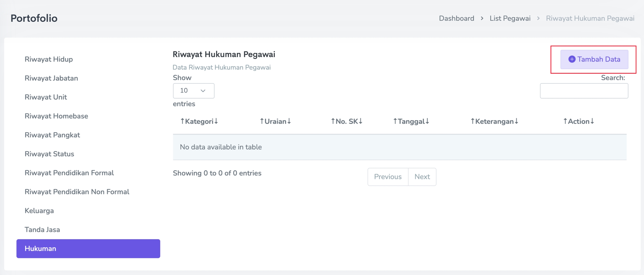Click the Previous pagination button
The height and width of the screenshot is (275, 644).
[x=388, y=177]
